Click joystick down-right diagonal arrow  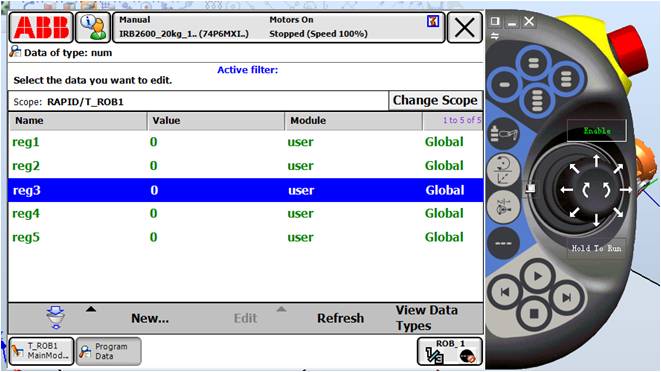618,212
